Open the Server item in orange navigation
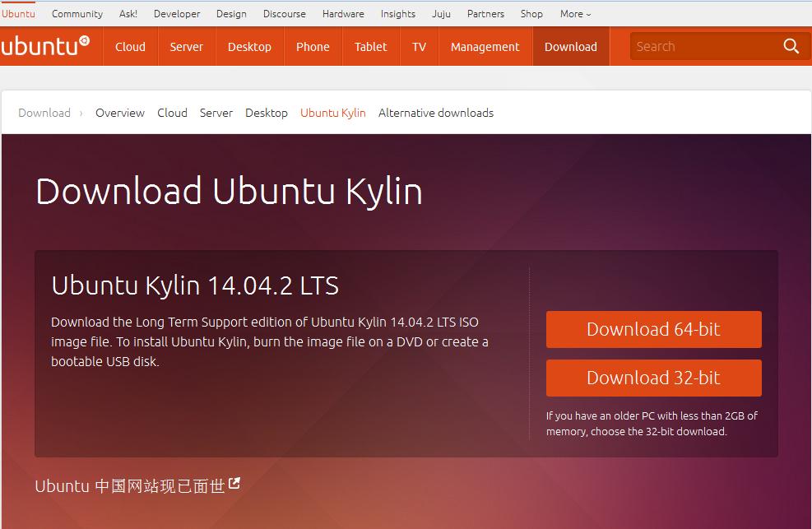This screenshot has height=529, width=812. pos(187,47)
